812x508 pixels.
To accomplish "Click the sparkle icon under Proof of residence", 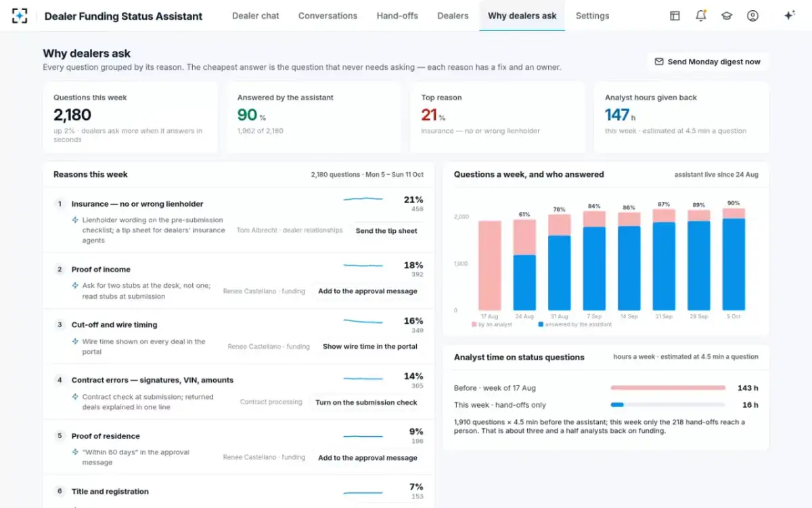I will (x=76, y=452).
